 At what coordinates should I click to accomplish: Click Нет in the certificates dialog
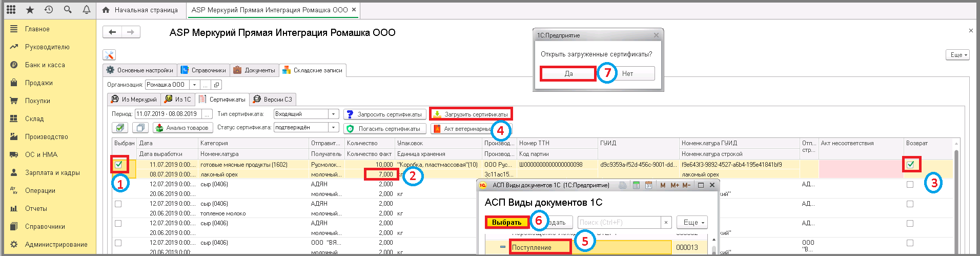[628, 73]
